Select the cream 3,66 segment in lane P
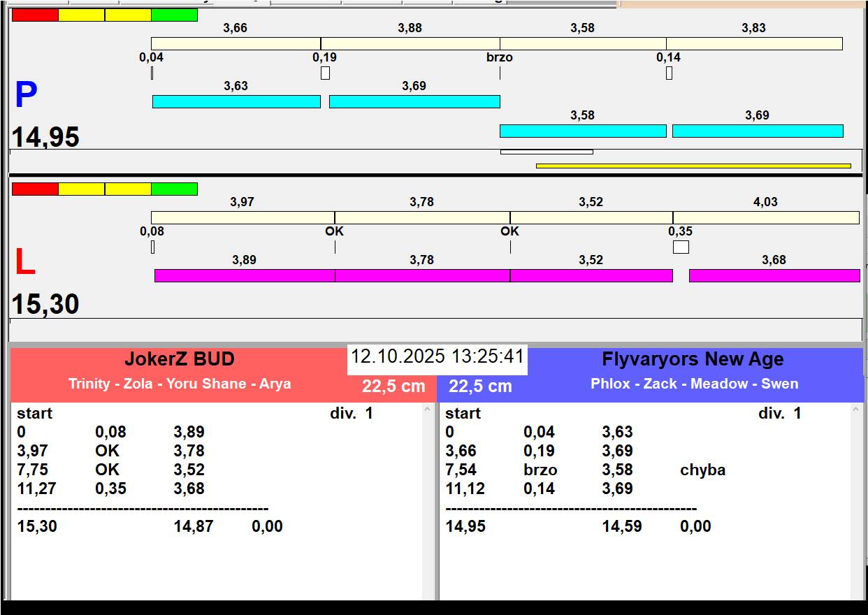 tap(236, 43)
